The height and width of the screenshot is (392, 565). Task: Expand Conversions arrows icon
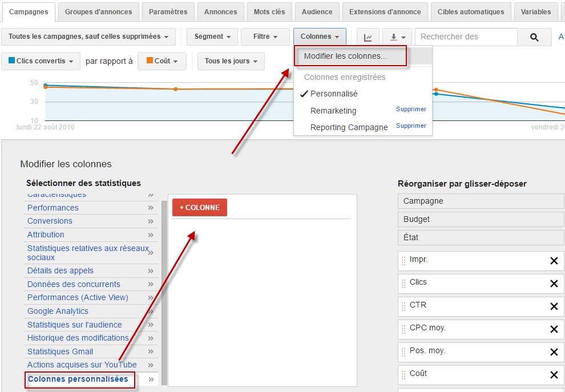point(151,221)
